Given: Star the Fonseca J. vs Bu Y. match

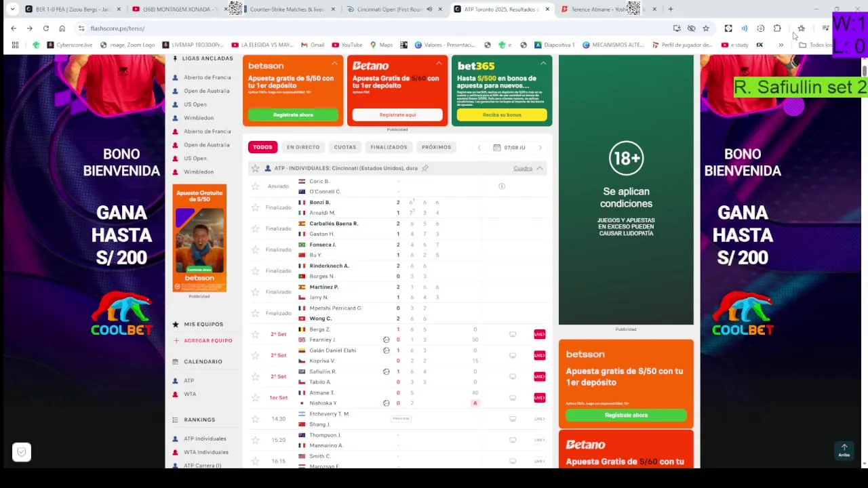Looking at the screenshot, I should (x=256, y=249).
